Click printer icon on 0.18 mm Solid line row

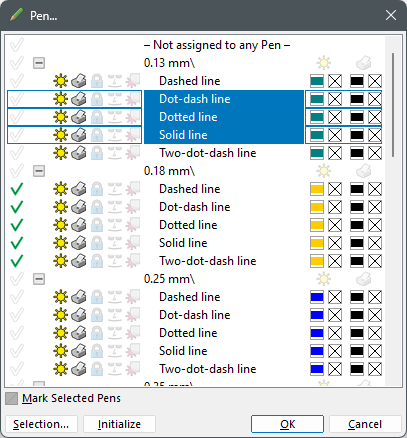coord(79,243)
